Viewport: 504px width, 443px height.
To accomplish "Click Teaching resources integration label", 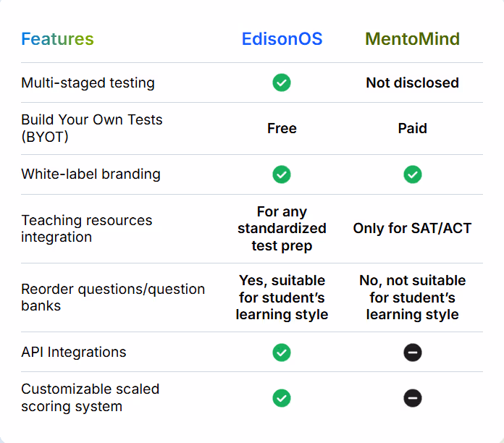I will (x=86, y=229).
